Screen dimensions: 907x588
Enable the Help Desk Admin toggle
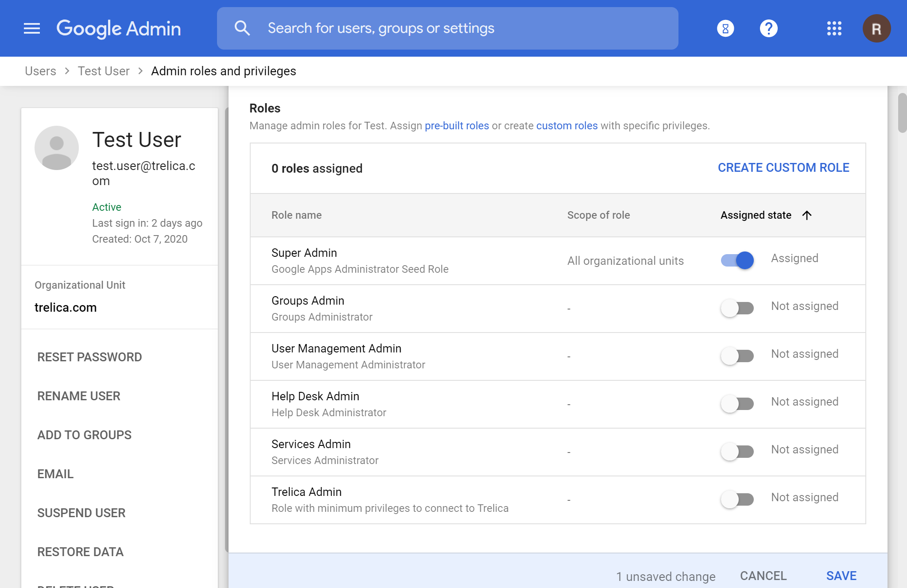(x=737, y=403)
